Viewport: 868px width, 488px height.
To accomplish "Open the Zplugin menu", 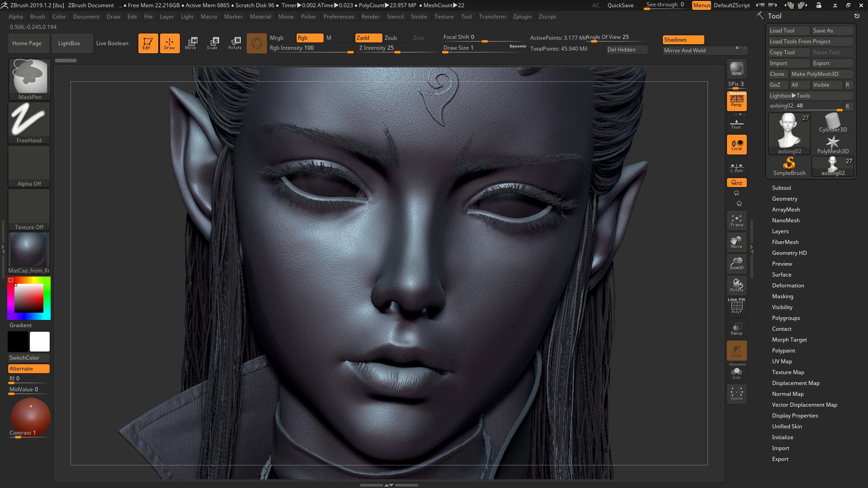I will coord(522,17).
